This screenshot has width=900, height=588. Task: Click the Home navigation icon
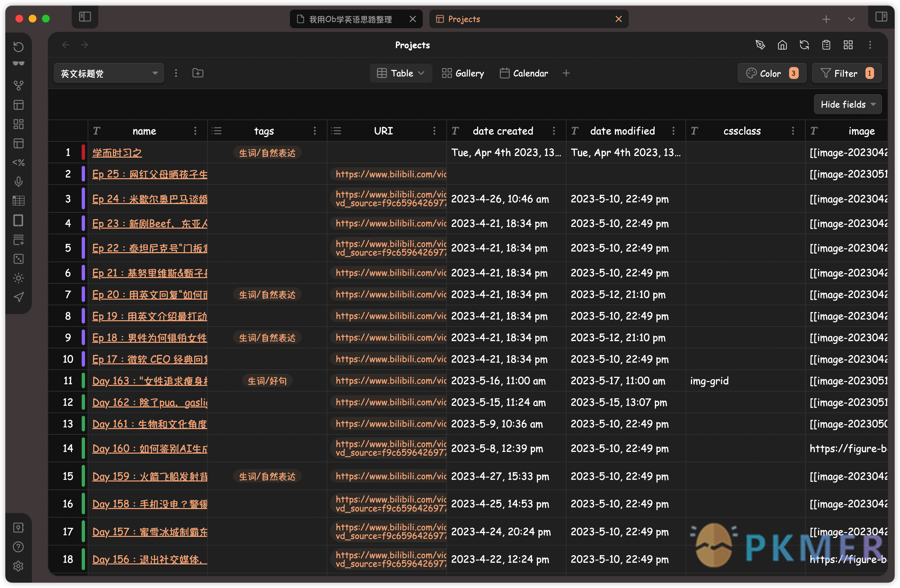click(782, 45)
